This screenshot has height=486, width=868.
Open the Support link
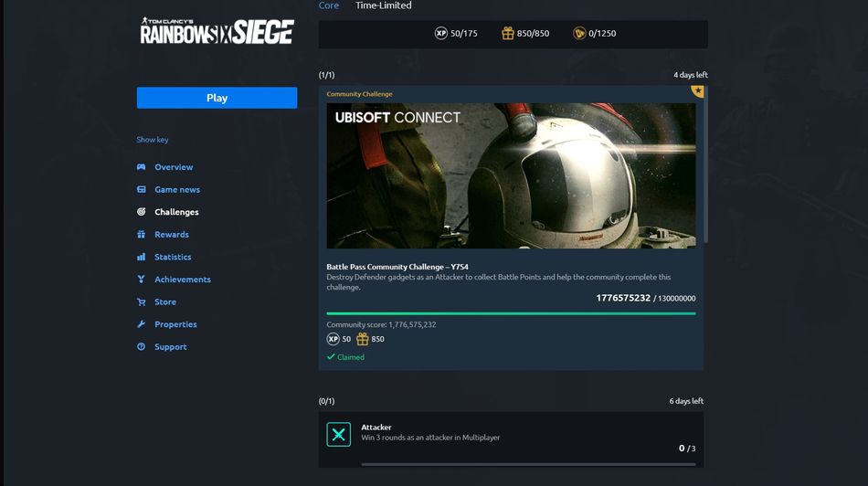pyautogui.click(x=171, y=347)
